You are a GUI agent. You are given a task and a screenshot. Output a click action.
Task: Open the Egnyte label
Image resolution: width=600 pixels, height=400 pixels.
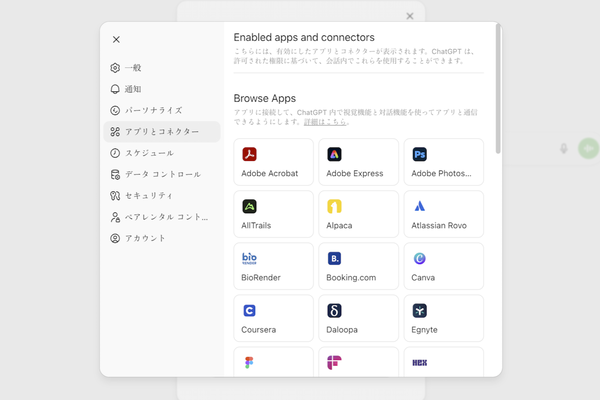tap(424, 330)
